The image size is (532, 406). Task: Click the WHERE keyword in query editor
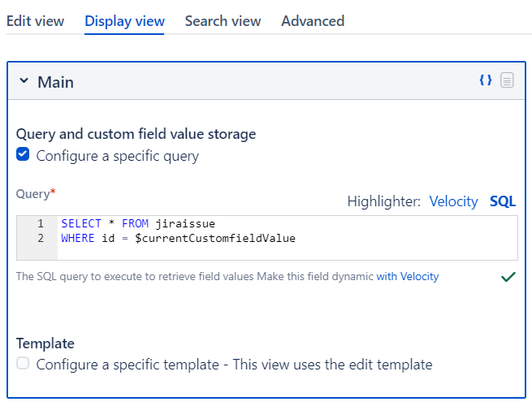pos(77,239)
